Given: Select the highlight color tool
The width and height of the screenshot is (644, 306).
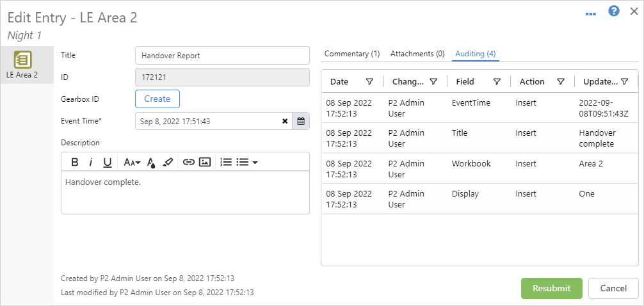Looking at the screenshot, I should click(x=168, y=163).
